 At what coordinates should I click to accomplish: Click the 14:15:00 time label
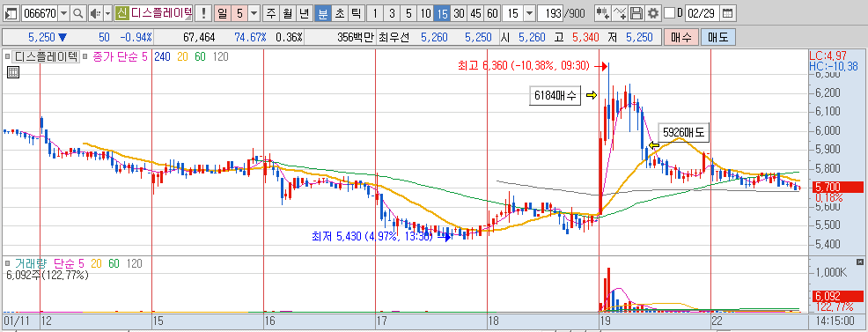pyautogui.click(x=835, y=321)
